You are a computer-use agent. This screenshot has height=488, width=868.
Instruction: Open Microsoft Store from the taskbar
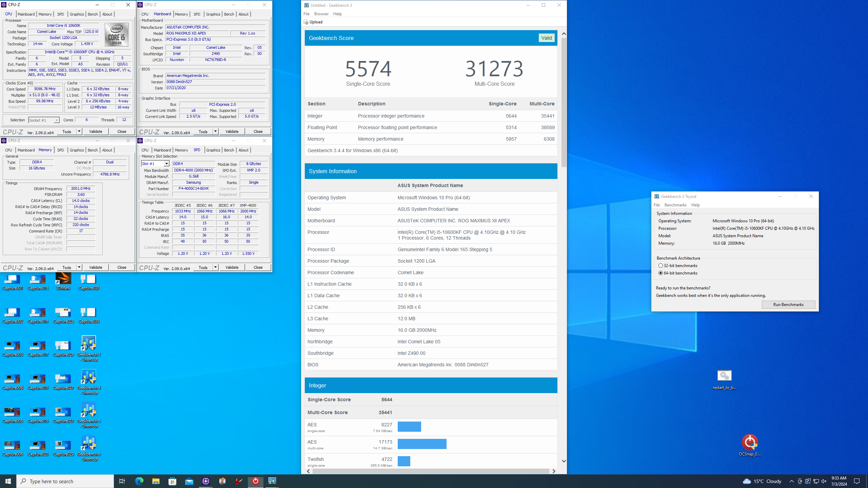click(172, 481)
